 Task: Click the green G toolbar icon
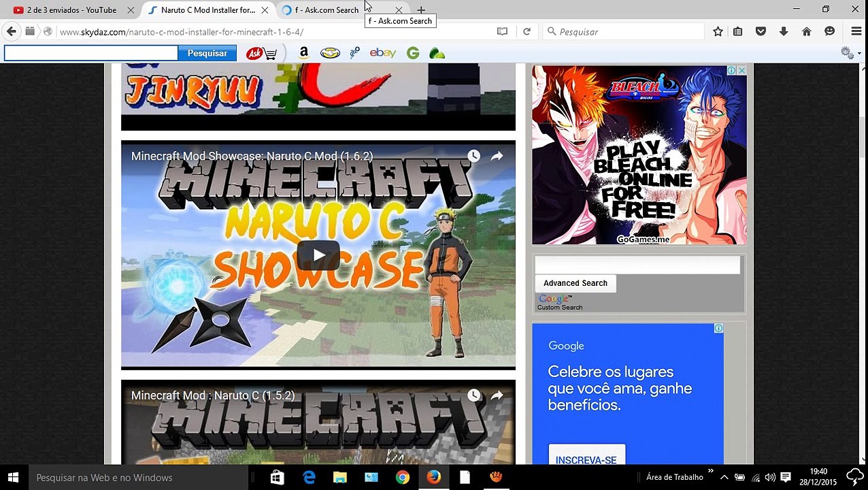(x=413, y=53)
